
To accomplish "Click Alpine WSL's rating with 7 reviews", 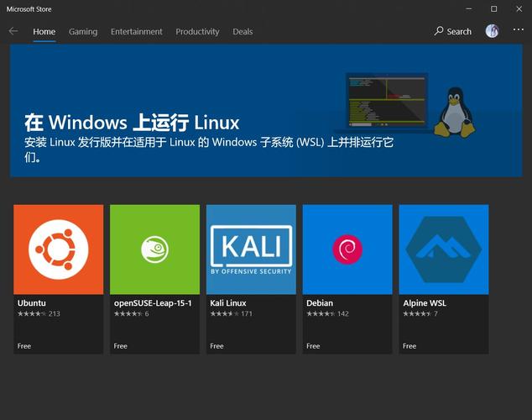I will tap(420, 313).
